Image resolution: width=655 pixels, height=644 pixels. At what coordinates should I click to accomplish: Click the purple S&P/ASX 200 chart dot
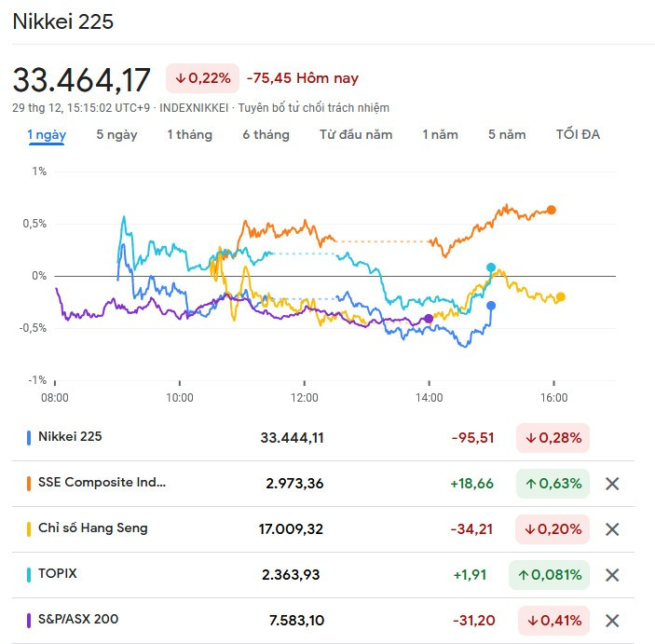pyautogui.click(x=429, y=319)
